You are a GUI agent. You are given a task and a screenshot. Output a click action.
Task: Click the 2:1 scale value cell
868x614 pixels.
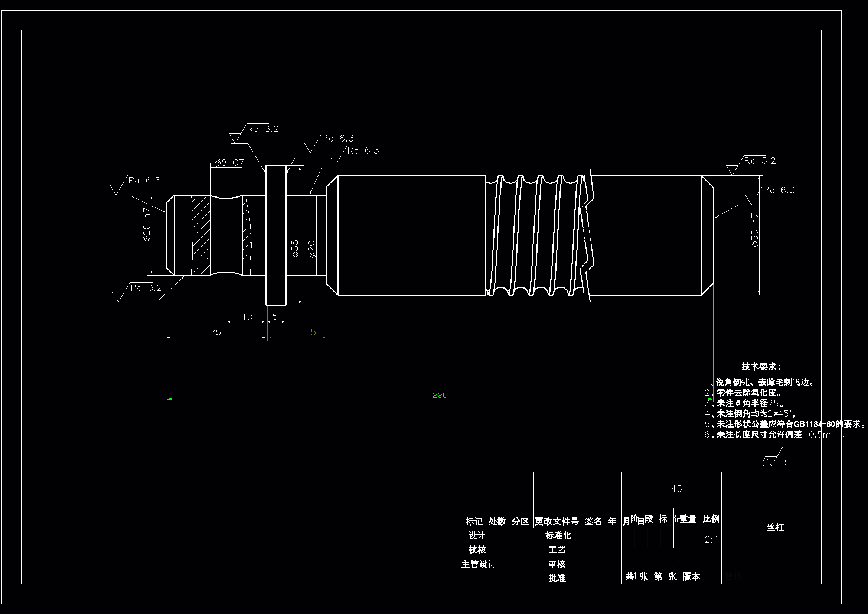711,540
